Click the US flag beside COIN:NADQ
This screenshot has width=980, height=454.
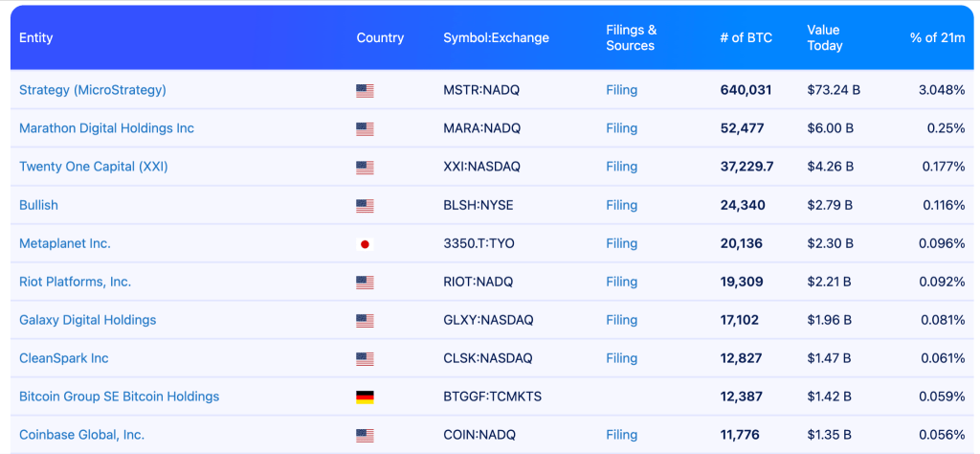click(x=365, y=436)
